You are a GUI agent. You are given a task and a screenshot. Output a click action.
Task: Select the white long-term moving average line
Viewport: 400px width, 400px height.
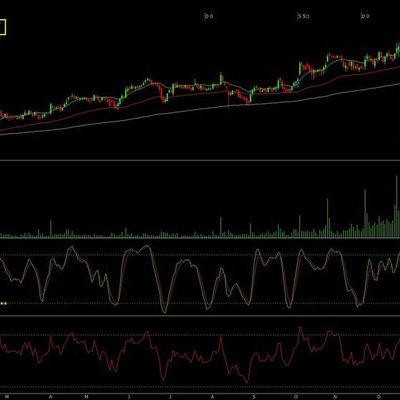pos(200,109)
